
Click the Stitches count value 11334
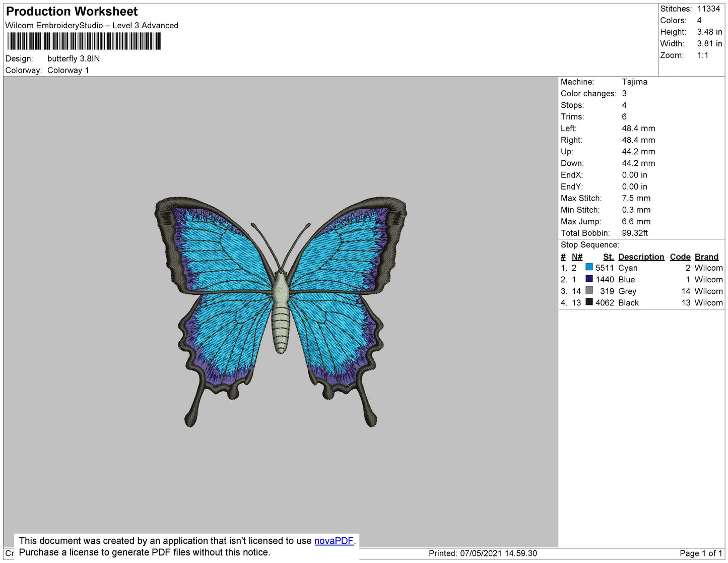(x=708, y=9)
